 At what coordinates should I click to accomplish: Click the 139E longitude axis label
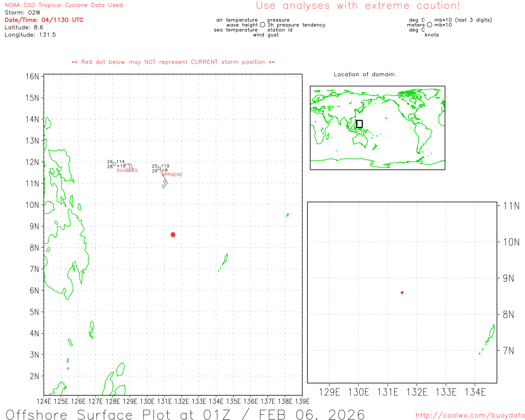(x=302, y=402)
